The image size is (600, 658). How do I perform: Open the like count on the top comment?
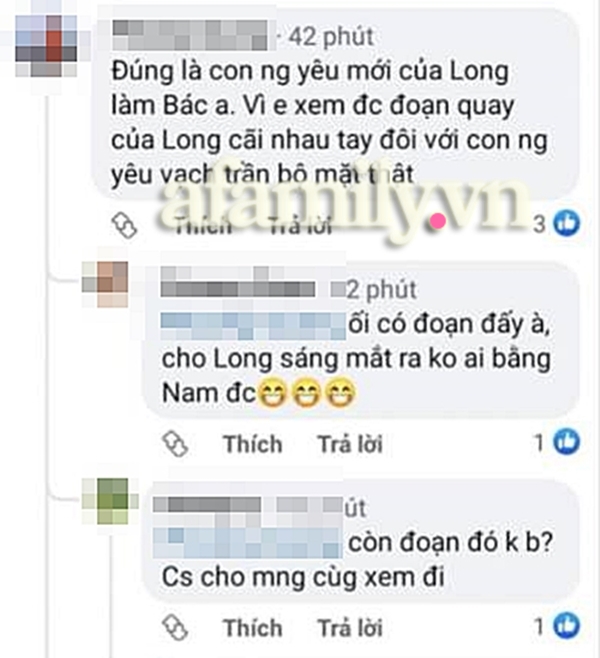[557, 224]
